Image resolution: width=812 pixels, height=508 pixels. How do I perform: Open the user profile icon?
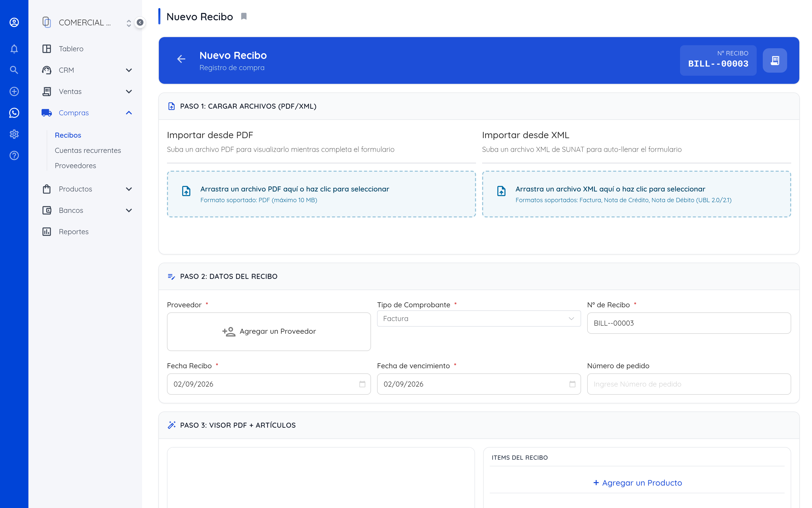pyautogui.click(x=14, y=23)
